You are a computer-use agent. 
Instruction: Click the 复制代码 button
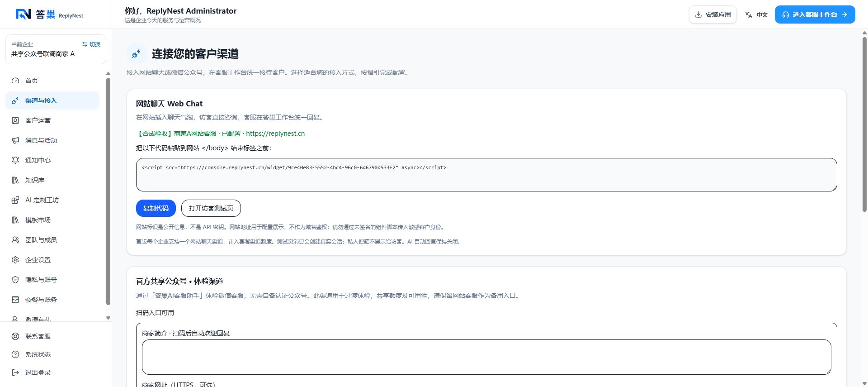click(156, 208)
